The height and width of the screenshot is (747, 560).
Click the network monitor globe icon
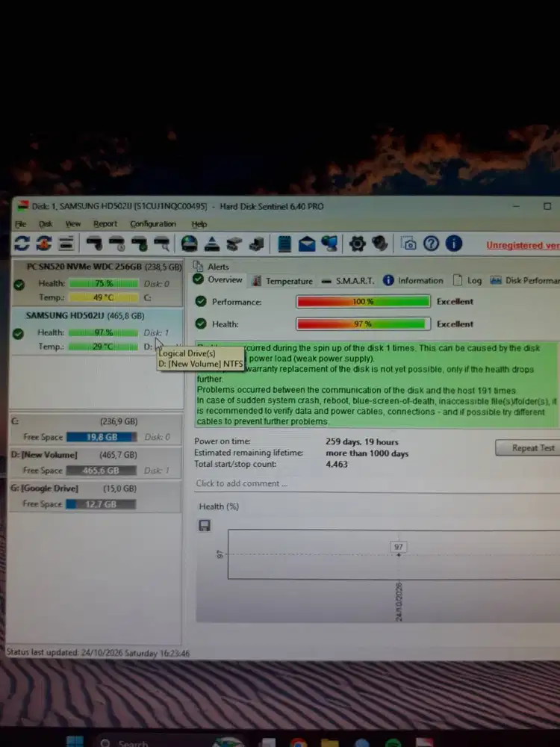(329, 244)
